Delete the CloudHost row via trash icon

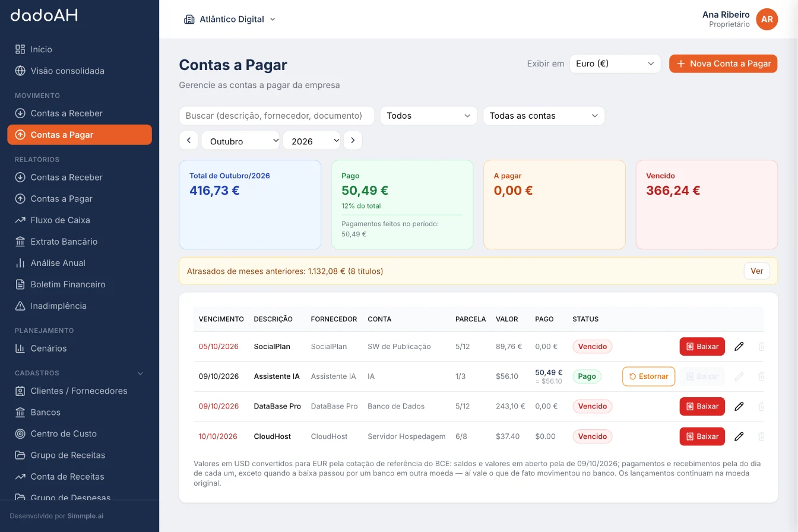click(761, 436)
